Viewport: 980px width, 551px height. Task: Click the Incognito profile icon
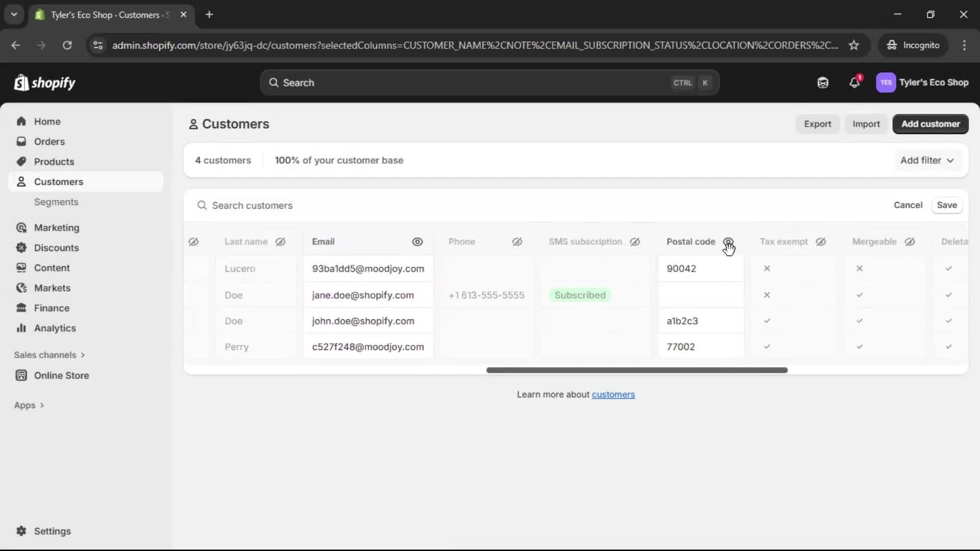tap(892, 45)
